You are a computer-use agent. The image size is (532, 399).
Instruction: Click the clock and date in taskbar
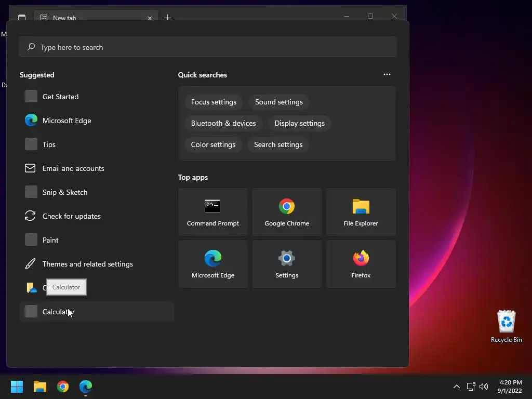509,387
